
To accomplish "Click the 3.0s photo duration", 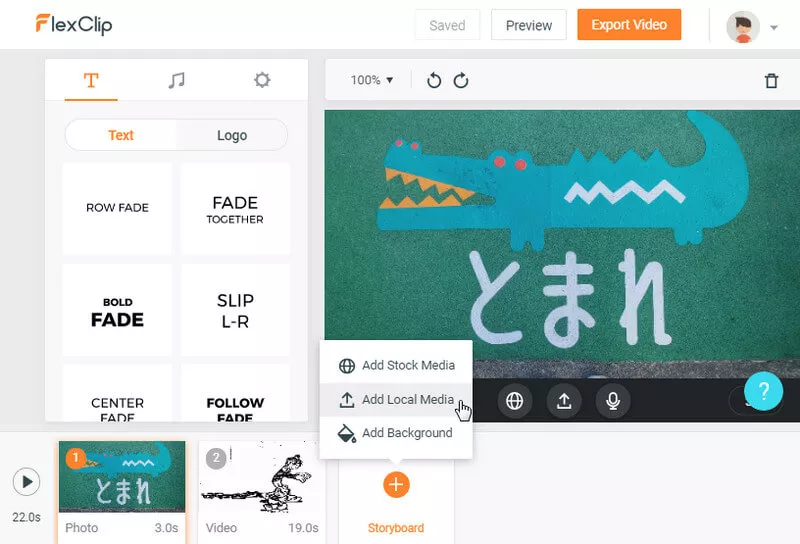I will 166,528.
